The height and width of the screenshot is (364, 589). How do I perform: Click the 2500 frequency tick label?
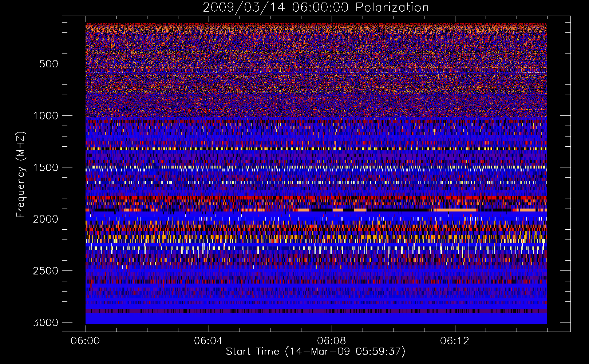46,271
